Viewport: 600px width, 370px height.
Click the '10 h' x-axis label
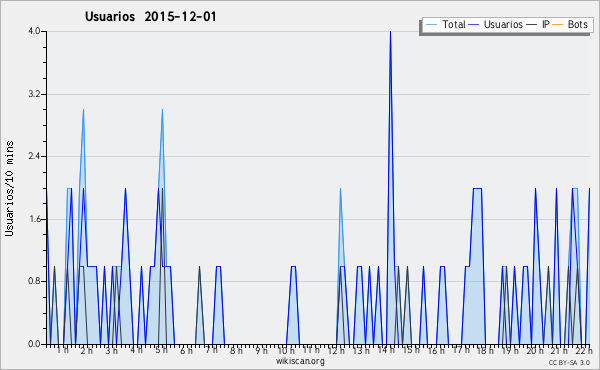coord(286,350)
